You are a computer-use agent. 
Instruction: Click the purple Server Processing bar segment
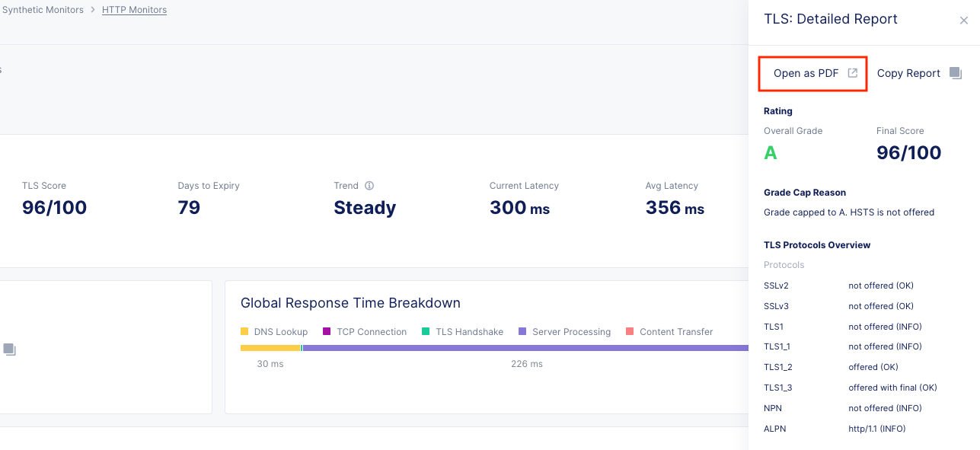click(x=525, y=348)
